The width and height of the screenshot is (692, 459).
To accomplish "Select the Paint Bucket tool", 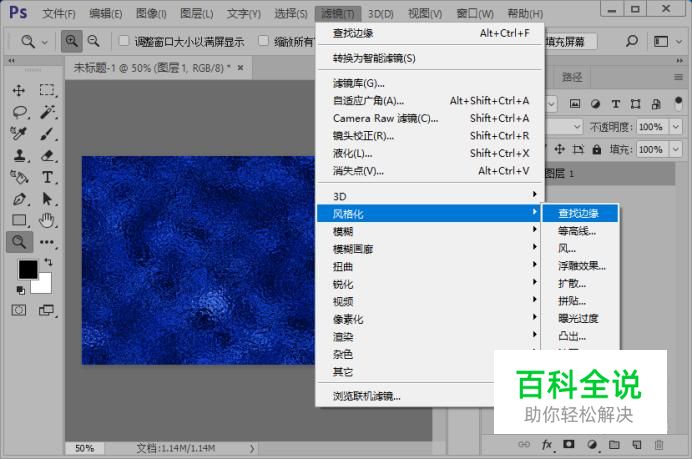I will click(x=19, y=177).
